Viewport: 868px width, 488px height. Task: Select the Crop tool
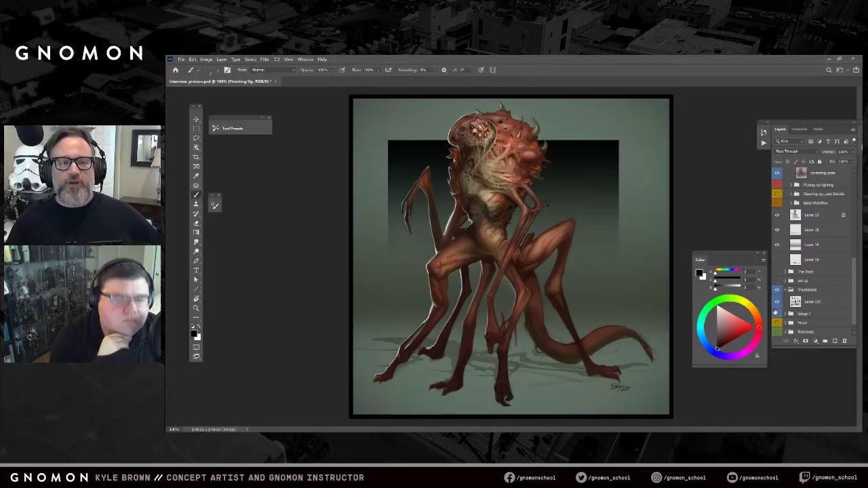[196, 156]
